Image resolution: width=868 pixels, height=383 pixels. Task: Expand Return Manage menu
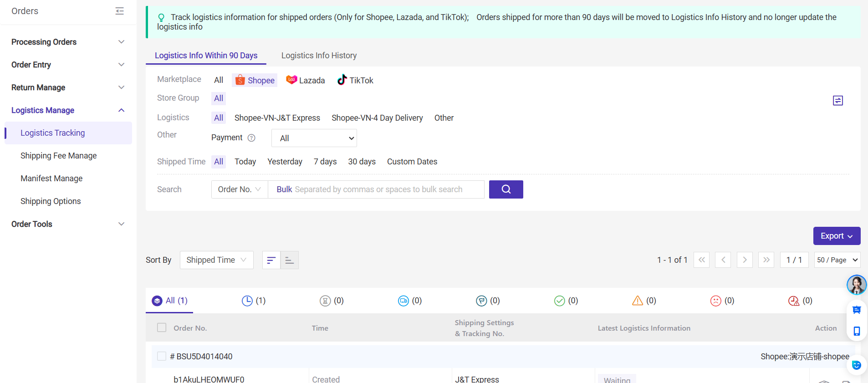click(x=68, y=87)
